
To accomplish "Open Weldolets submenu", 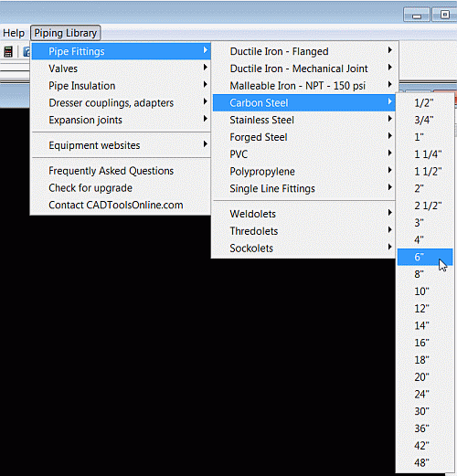I will [x=303, y=214].
